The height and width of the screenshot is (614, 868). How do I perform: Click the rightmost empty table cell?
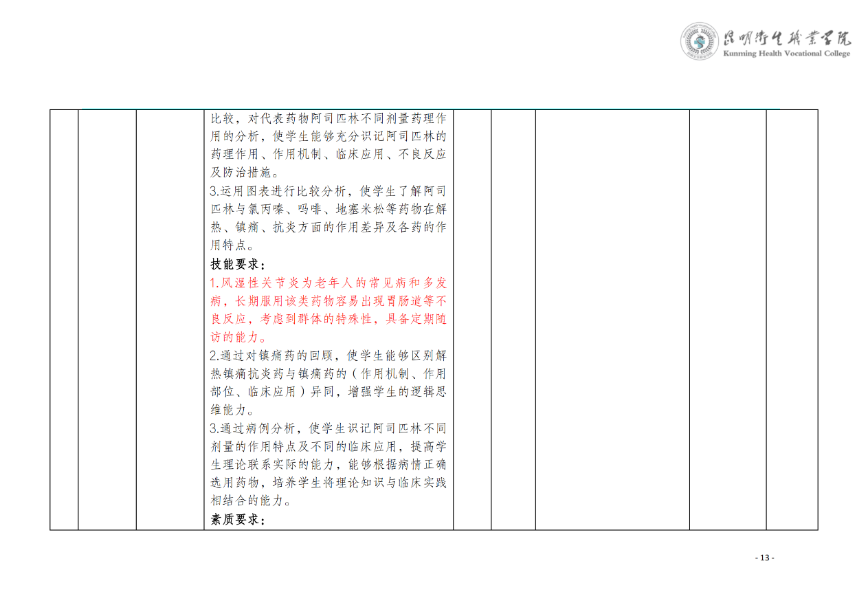[x=792, y=320]
